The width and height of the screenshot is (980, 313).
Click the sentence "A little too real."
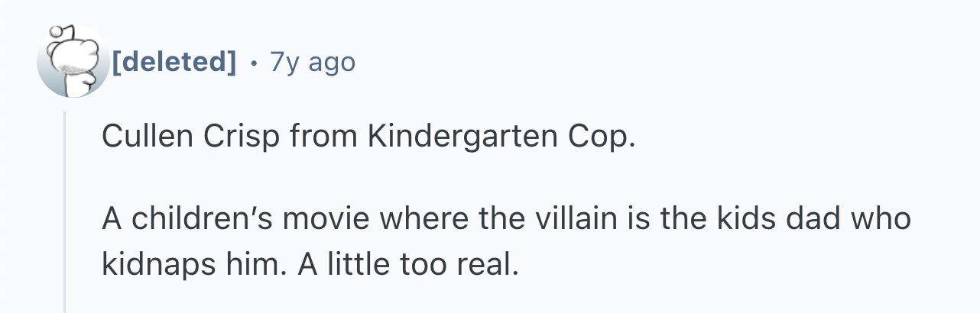coord(408,264)
